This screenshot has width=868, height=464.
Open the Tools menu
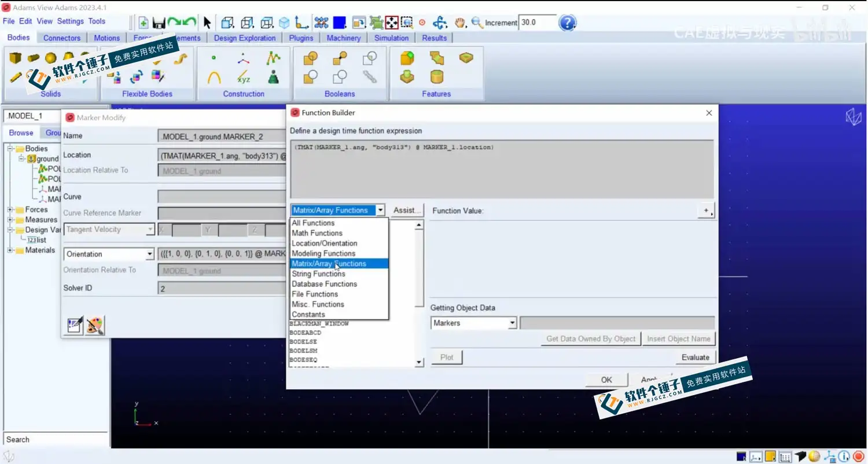point(97,21)
